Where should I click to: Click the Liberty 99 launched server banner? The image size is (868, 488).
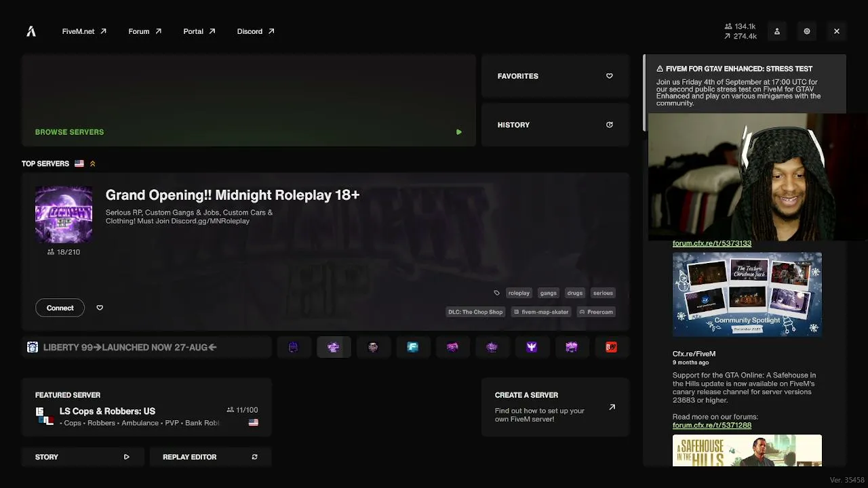[x=146, y=347]
